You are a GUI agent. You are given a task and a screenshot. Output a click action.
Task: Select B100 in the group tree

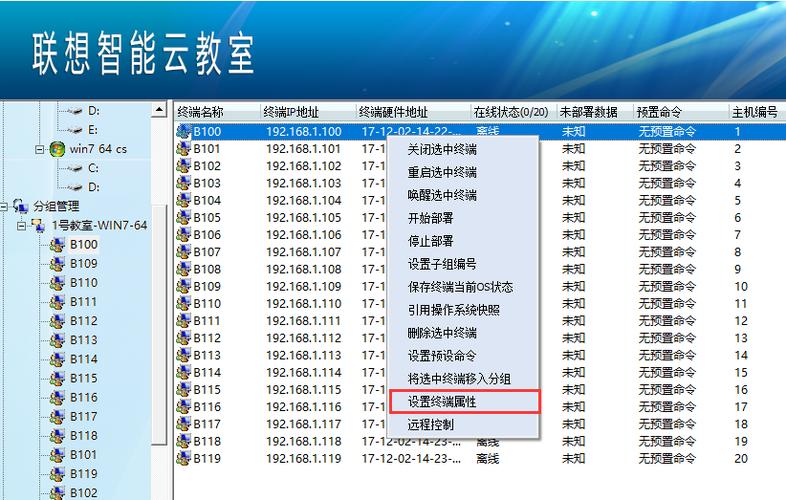(x=84, y=245)
